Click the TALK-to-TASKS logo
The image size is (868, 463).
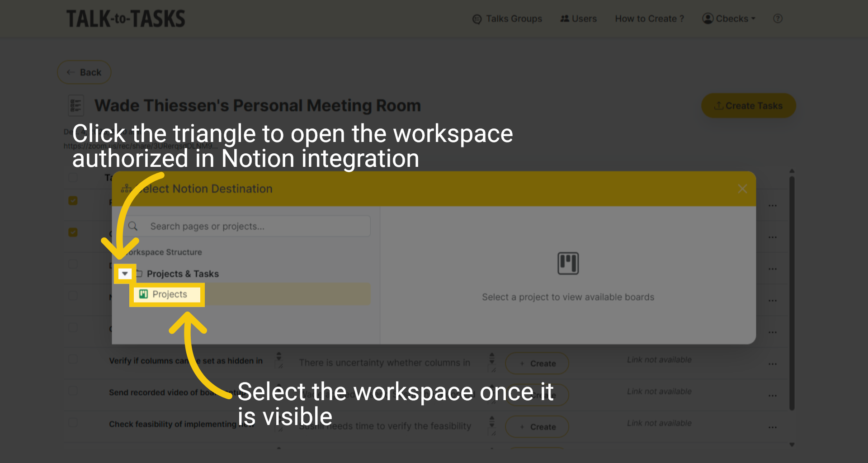(x=126, y=19)
